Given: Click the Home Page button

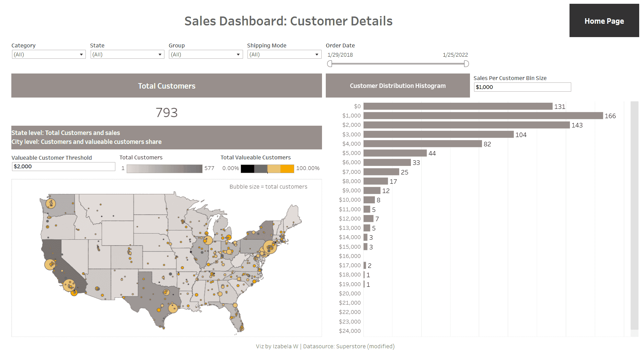Looking at the screenshot, I should (x=604, y=21).
